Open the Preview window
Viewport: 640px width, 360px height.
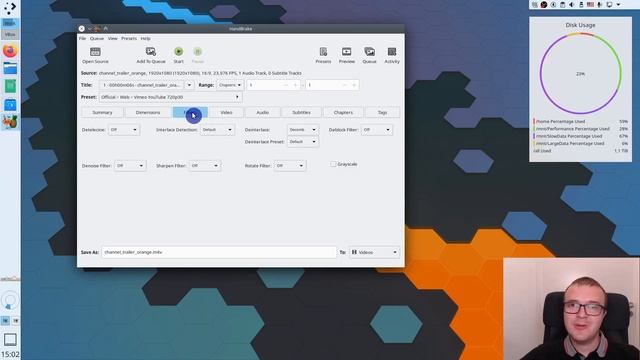(347, 55)
